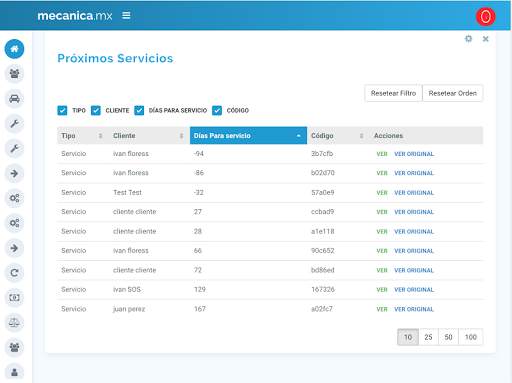Go to home via sidebar house icon
The height and width of the screenshot is (383, 512).
click(14, 49)
